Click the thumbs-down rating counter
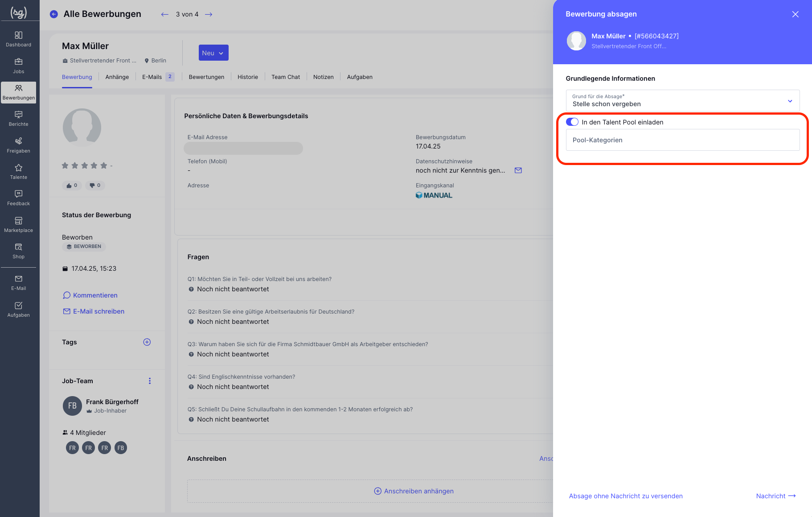The width and height of the screenshot is (812, 517). pos(95,185)
